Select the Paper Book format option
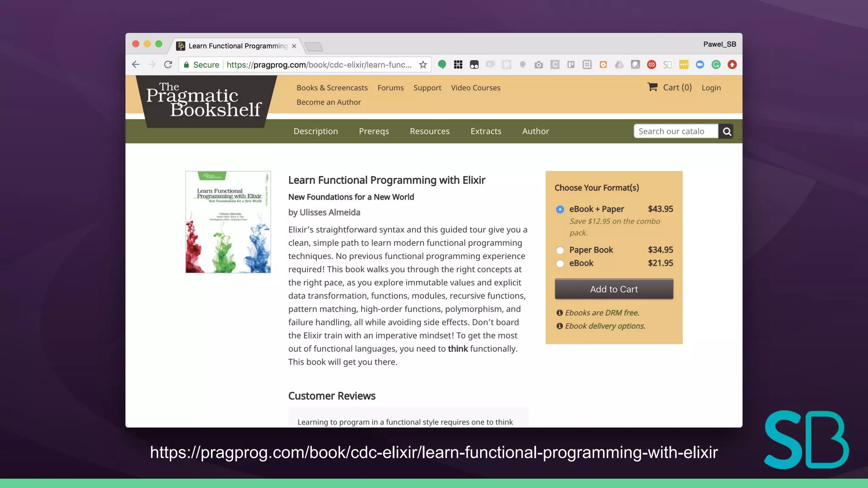Viewport: 868px width, 488px height. coord(560,250)
